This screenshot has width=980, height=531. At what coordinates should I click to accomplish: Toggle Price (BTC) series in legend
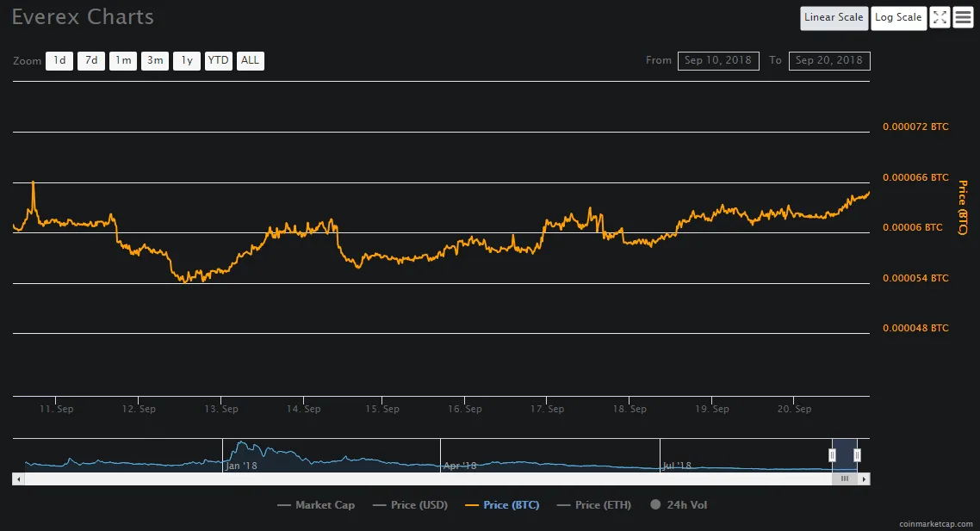(x=503, y=505)
